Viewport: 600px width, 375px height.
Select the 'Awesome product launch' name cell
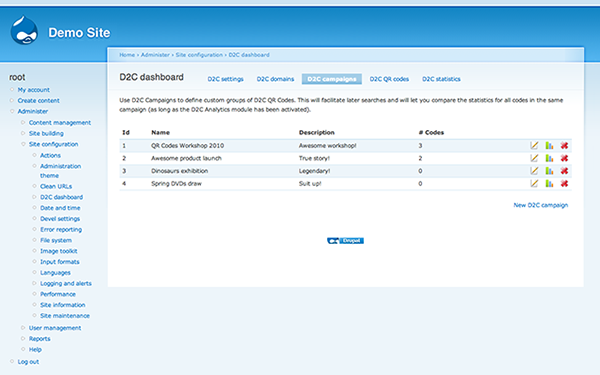[x=186, y=158]
